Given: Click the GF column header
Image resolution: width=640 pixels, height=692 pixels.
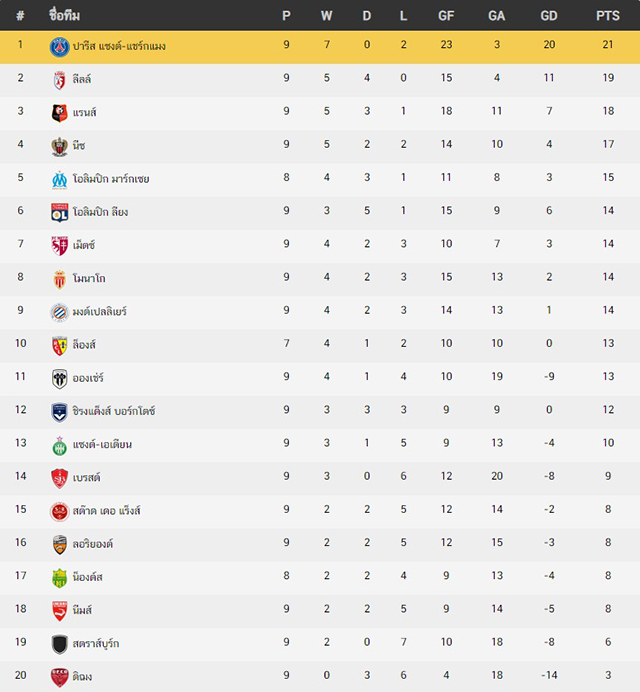Looking at the screenshot, I should [x=446, y=16].
